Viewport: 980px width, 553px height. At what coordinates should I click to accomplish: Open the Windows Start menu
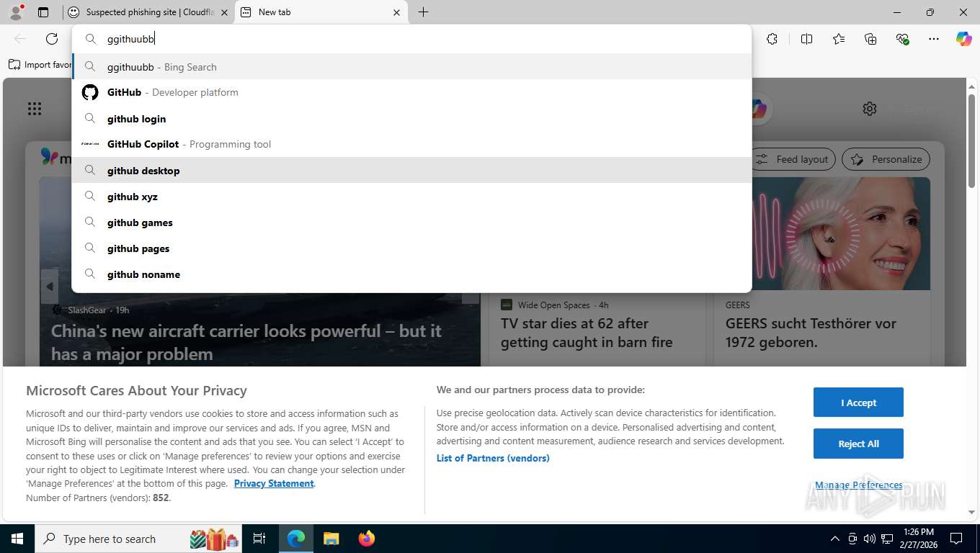point(17,539)
